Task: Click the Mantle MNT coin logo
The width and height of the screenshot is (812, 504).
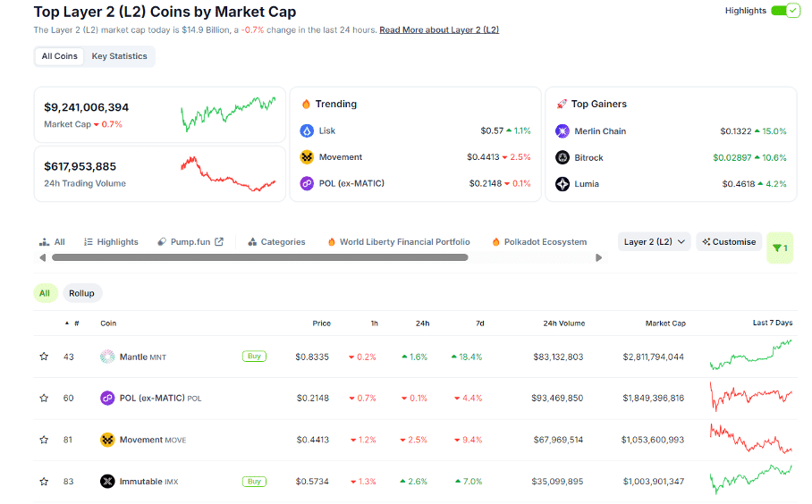Action: 107,357
